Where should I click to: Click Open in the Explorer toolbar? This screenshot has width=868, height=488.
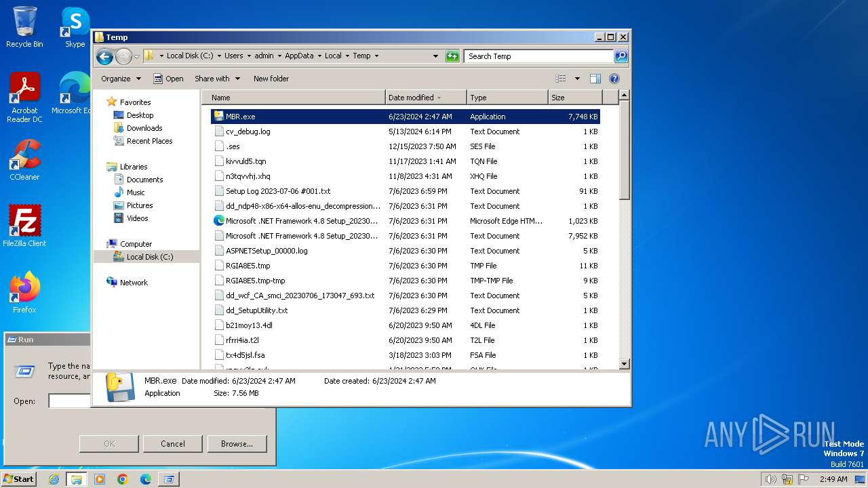tap(168, 79)
